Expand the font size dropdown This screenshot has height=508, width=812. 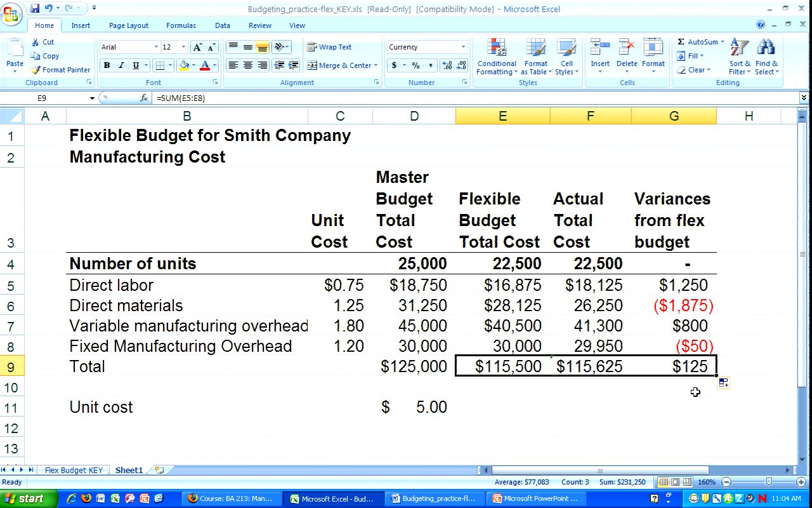click(x=183, y=47)
